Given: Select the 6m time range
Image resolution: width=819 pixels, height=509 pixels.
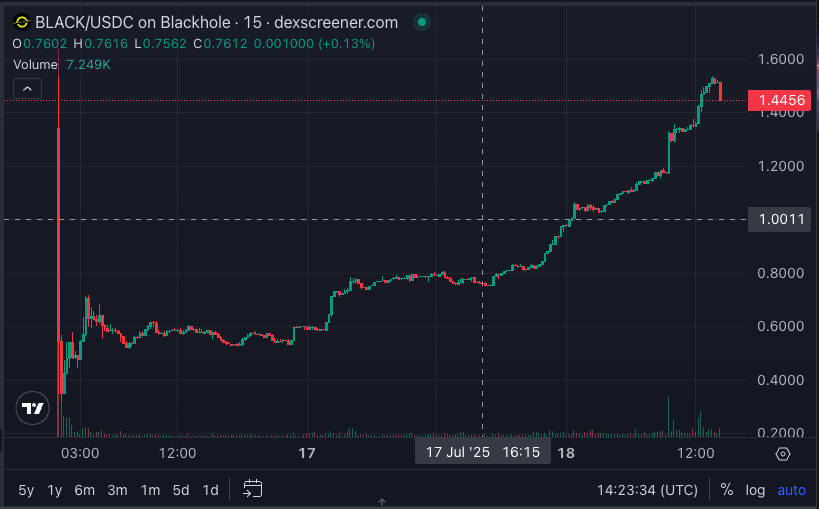Looking at the screenshot, I should coord(85,490).
